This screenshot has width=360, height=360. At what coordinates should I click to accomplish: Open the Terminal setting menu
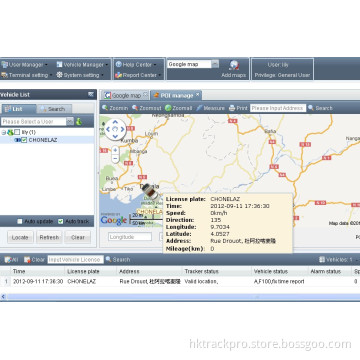coord(27,75)
